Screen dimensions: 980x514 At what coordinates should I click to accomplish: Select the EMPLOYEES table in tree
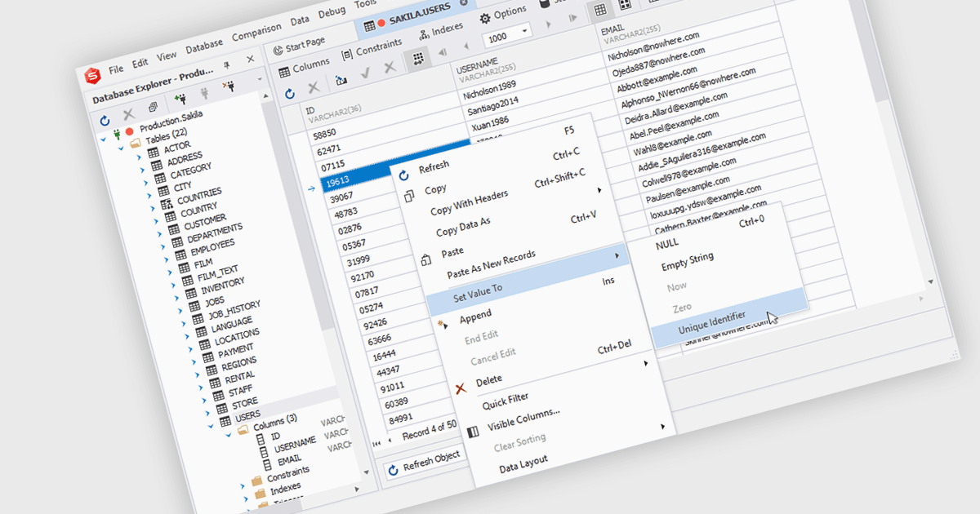tap(212, 247)
